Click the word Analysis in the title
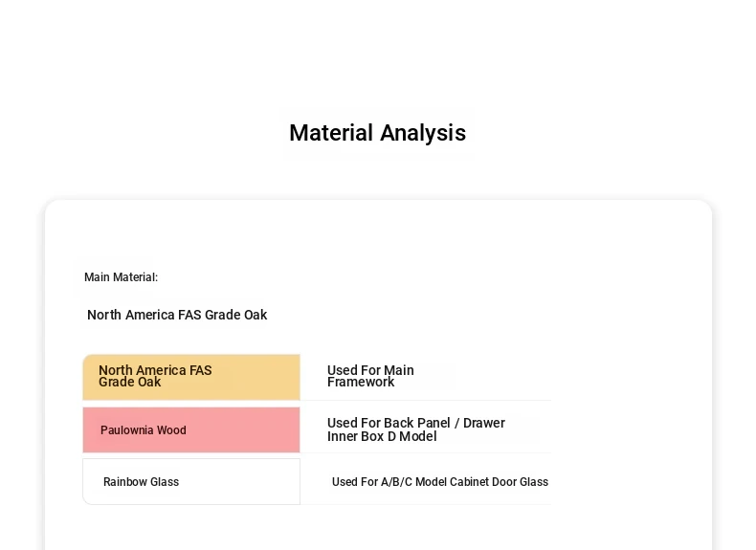756x550 pixels. pos(423,133)
